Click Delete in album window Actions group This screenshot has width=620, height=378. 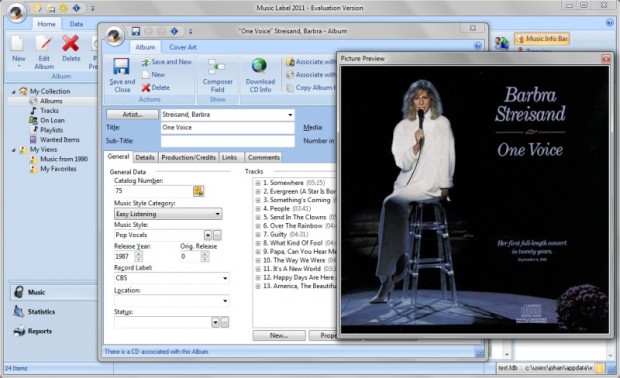click(155, 88)
